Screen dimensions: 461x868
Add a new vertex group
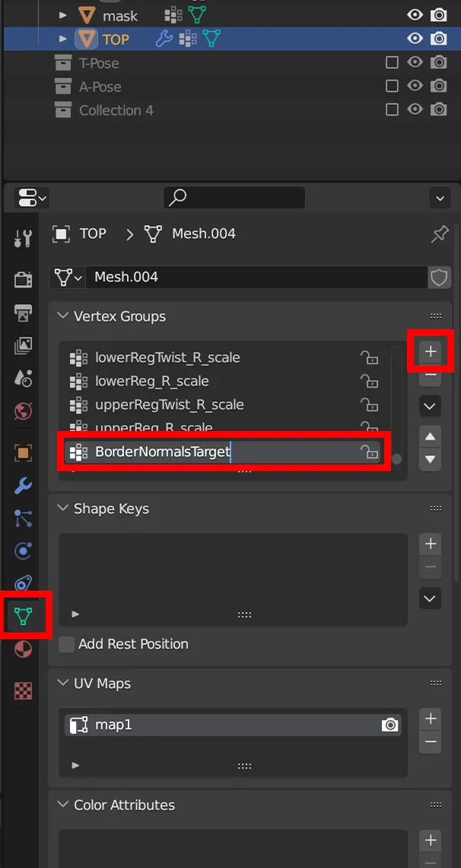431,351
